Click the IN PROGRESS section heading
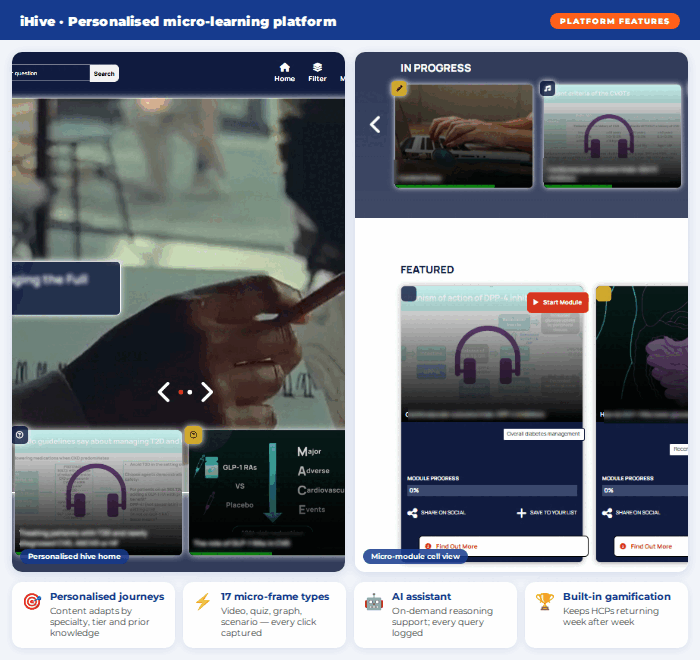Screen dimensions: 700x660 (435, 68)
